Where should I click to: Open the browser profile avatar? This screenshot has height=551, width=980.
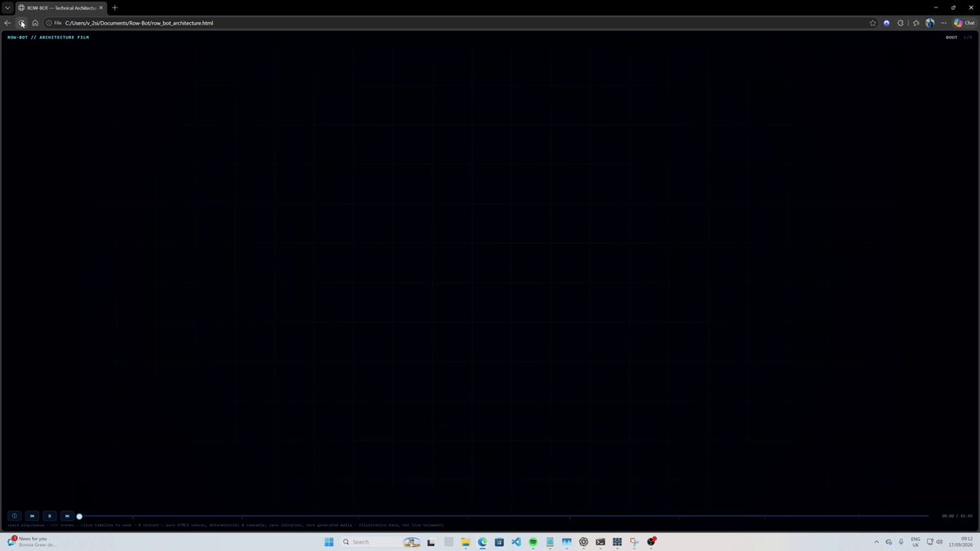[x=929, y=23]
